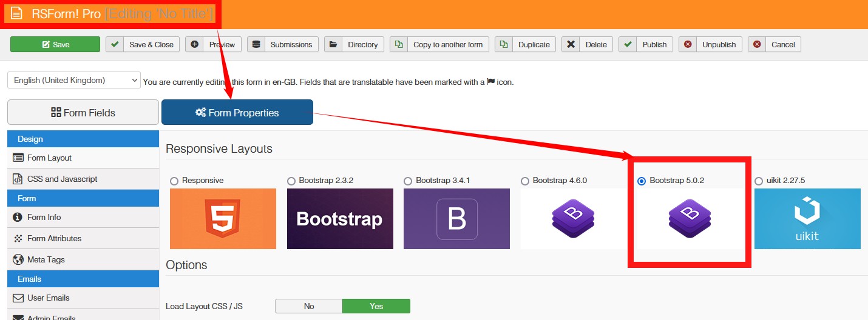Click the Unpublish red circle icon

688,44
